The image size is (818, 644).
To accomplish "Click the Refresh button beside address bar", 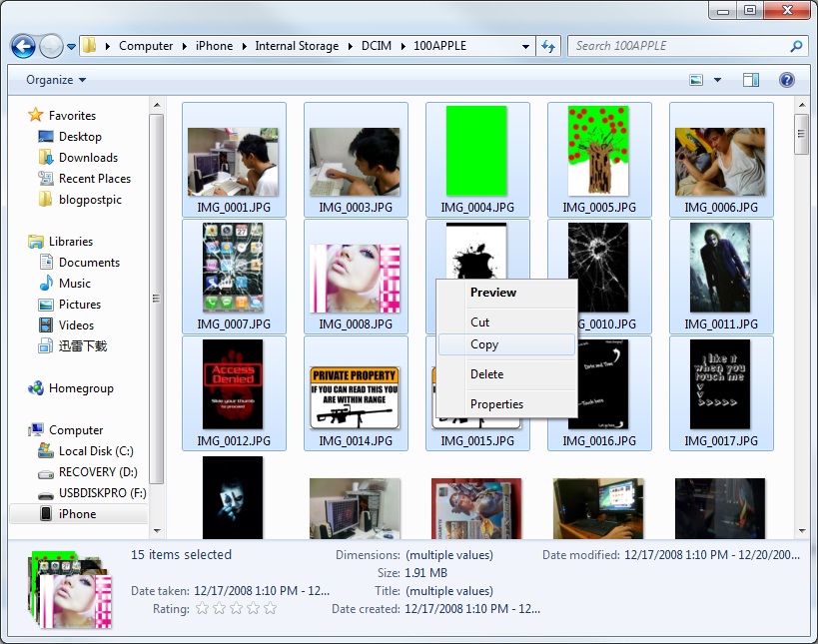I will [548, 46].
